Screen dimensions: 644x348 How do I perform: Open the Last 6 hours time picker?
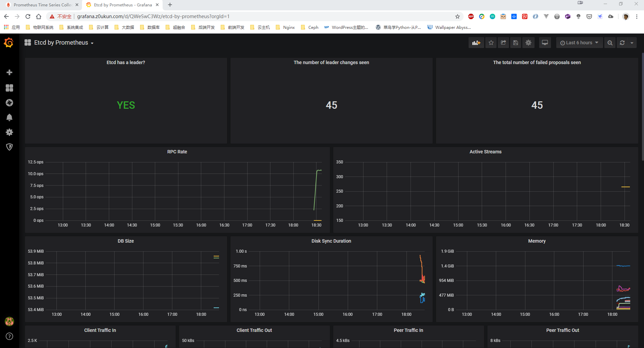[x=579, y=43]
